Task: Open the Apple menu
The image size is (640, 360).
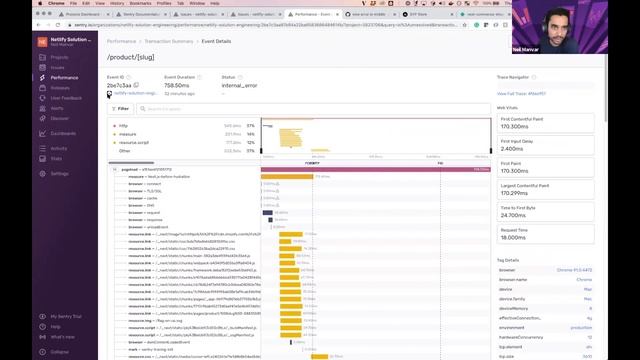Action: [x=40, y=3]
